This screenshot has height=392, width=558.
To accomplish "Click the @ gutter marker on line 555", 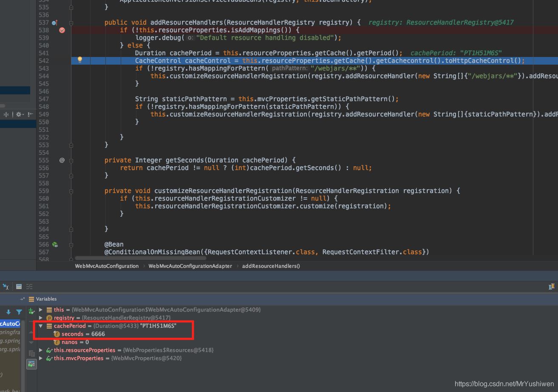I will click(x=62, y=160).
